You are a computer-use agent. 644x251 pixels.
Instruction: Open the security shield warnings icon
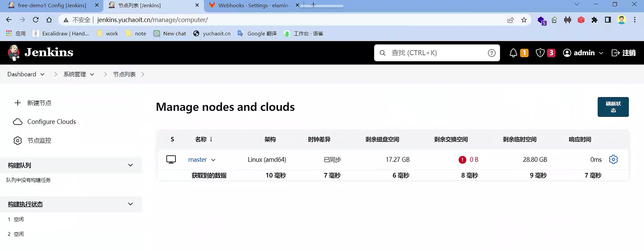tap(540, 53)
